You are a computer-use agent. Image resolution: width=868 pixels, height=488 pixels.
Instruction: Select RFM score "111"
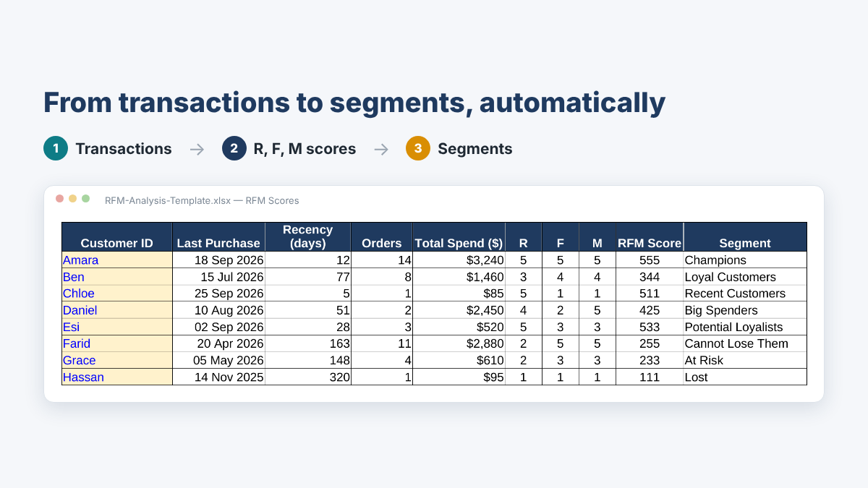pyautogui.click(x=650, y=377)
